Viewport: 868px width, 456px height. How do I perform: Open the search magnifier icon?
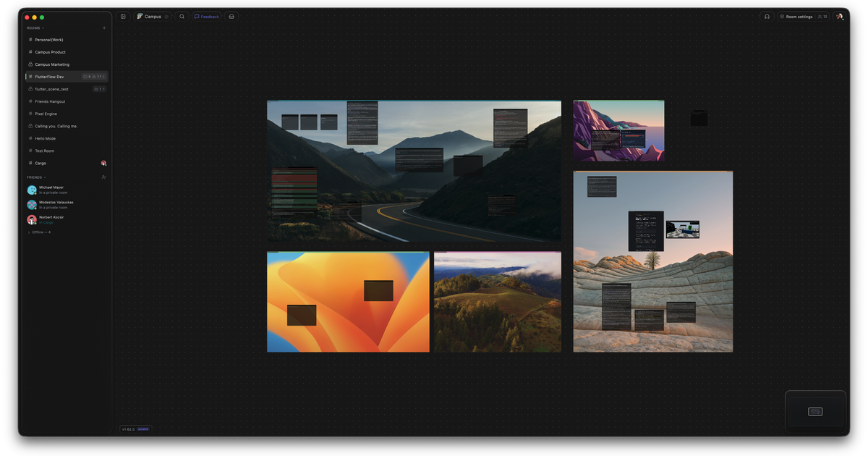(x=182, y=17)
